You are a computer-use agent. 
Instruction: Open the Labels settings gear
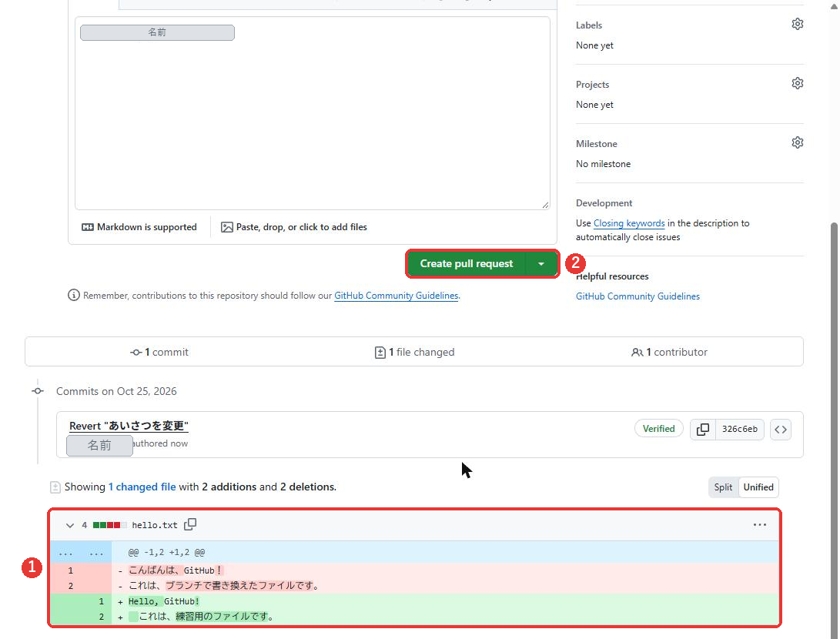tap(797, 24)
